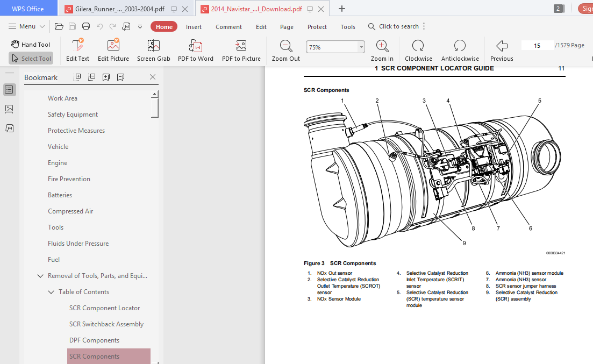Start a Screen Grab
Viewport: 593px width, 364px height.
point(154,50)
